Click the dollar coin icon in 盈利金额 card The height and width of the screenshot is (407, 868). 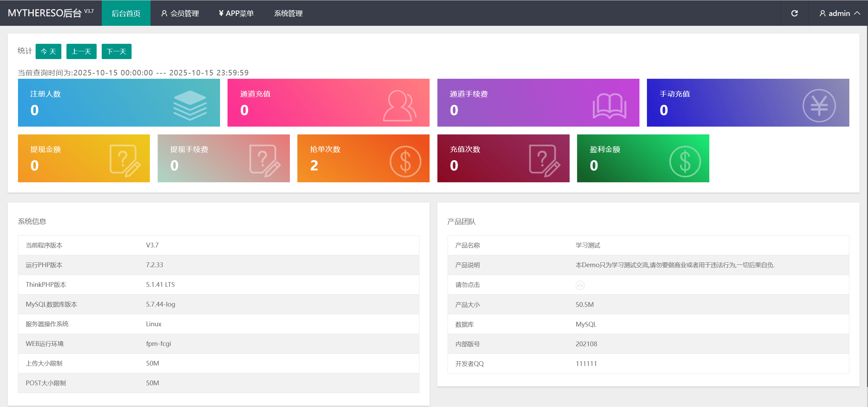685,161
